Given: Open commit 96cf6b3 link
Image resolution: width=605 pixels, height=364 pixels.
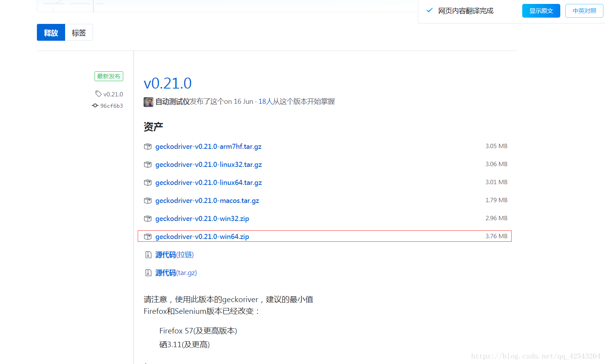Looking at the screenshot, I should click(111, 106).
